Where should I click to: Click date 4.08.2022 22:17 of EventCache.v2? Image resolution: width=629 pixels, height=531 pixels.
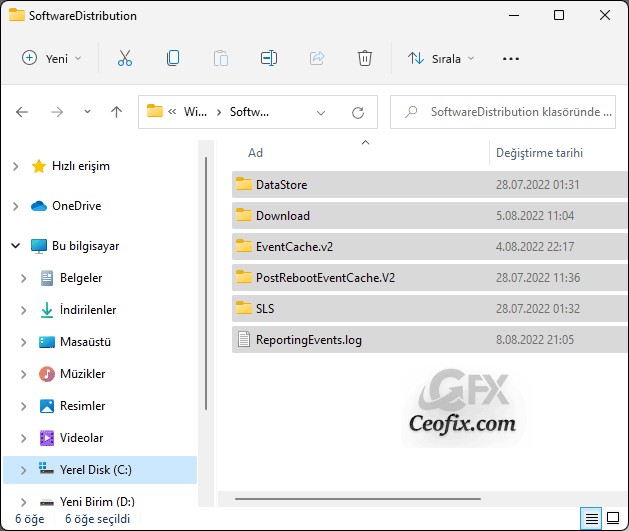(x=535, y=247)
